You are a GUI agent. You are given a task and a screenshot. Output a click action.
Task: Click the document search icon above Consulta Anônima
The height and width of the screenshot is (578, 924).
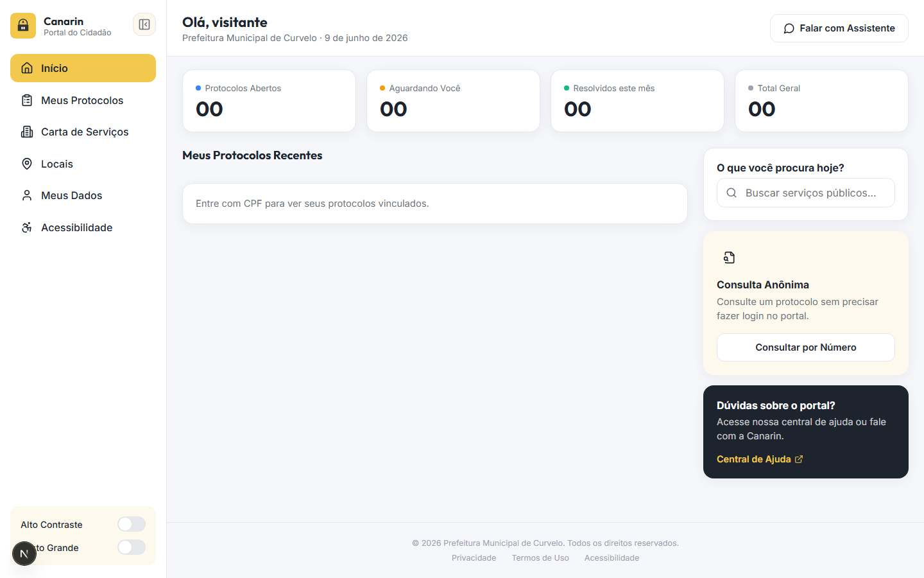[x=729, y=258]
